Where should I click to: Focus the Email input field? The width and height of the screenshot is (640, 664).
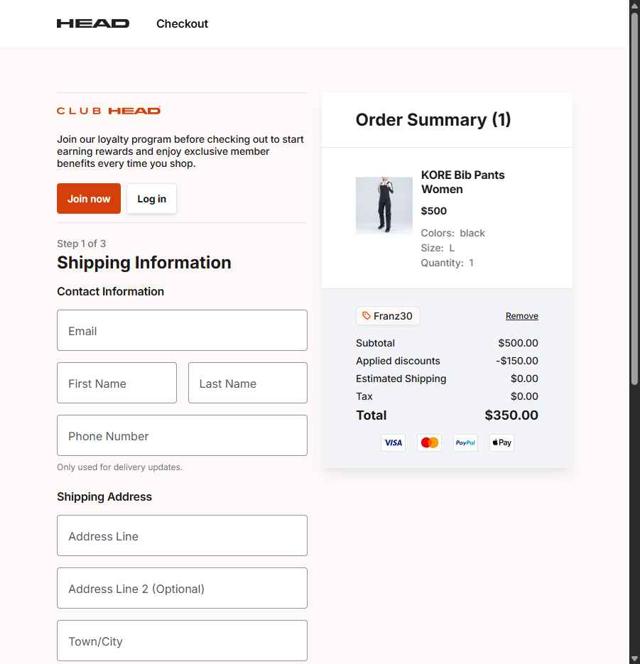pos(182,331)
